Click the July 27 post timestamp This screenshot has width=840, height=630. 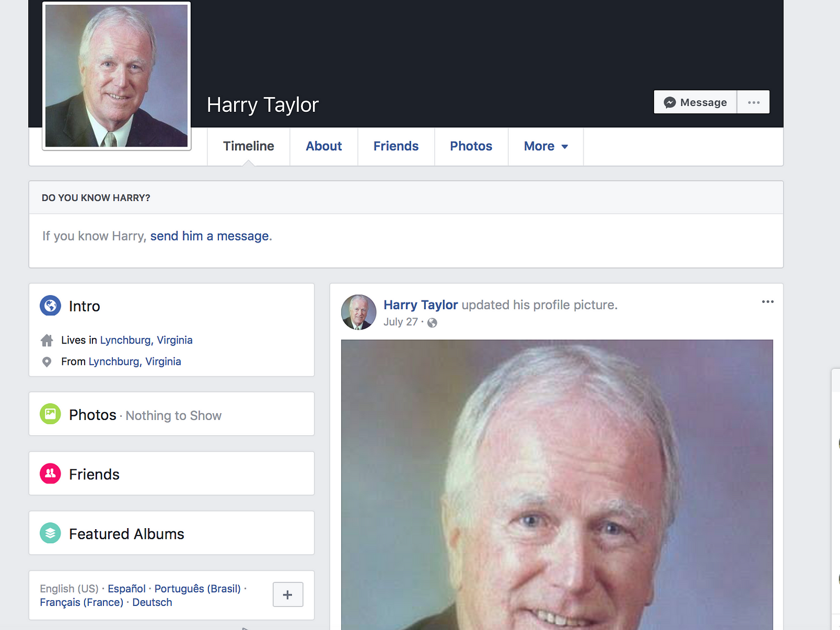(401, 322)
